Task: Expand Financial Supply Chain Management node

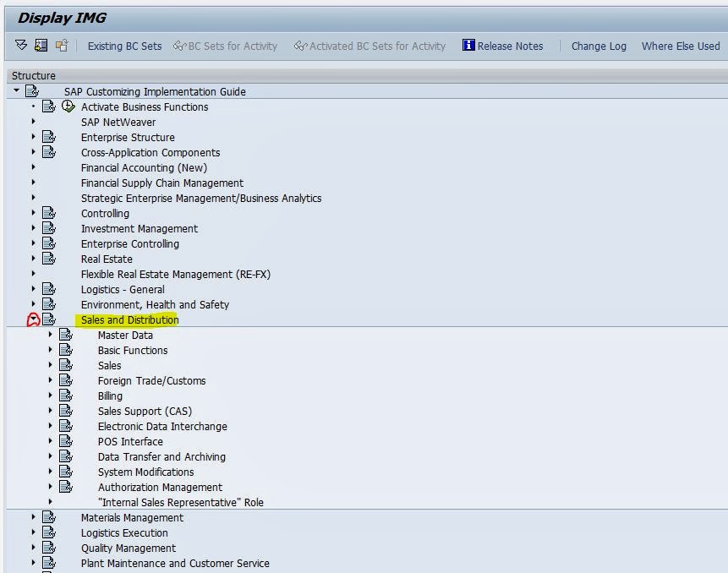Action: pyautogui.click(x=33, y=183)
